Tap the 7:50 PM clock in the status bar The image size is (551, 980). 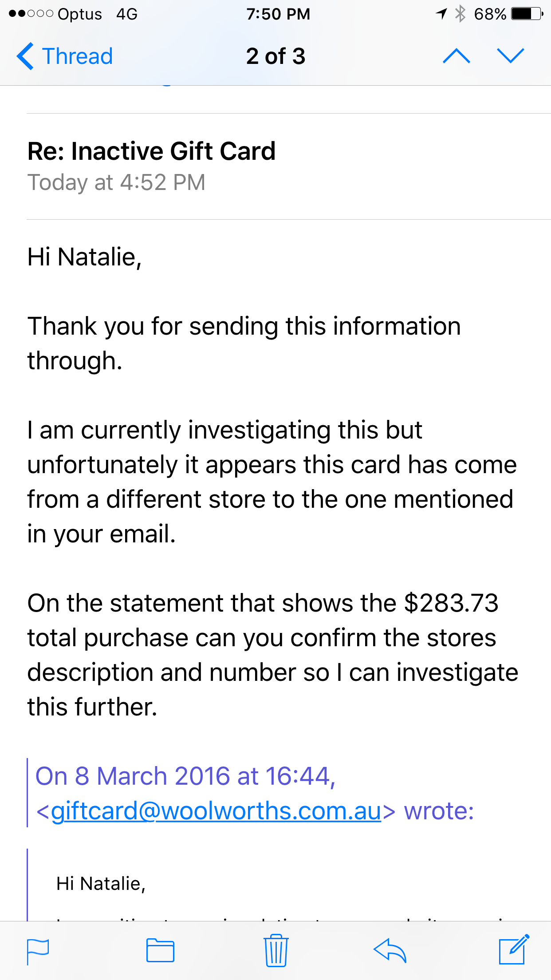(278, 14)
